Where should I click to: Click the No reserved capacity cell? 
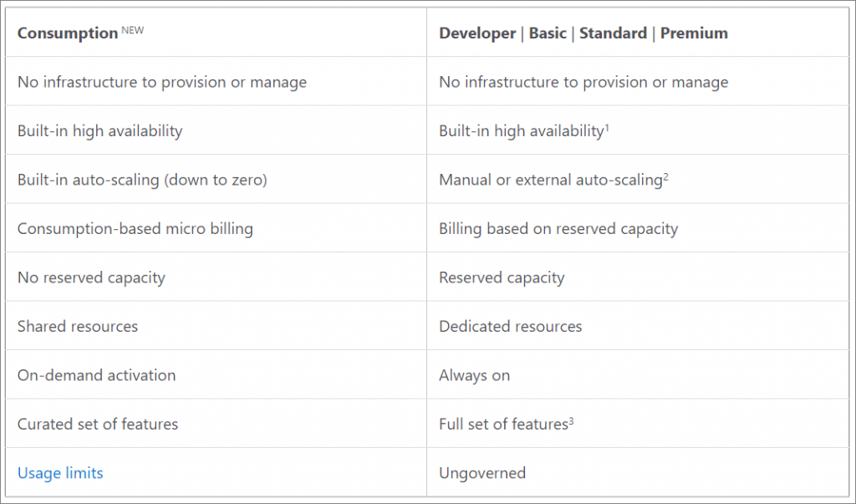tap(91, 277)
